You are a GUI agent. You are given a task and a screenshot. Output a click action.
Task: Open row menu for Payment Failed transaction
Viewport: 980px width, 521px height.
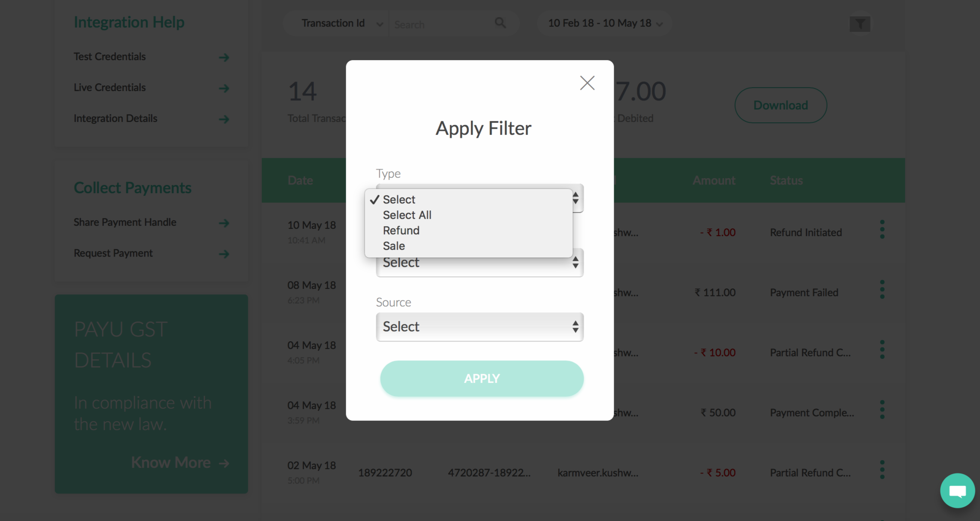pos(882,290)
